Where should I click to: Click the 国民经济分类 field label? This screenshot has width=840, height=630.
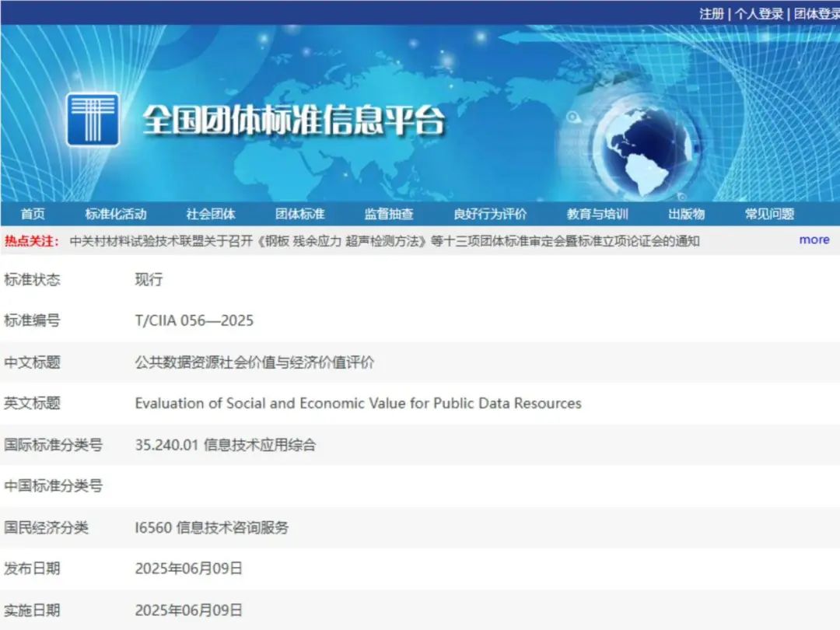(46, 527)
